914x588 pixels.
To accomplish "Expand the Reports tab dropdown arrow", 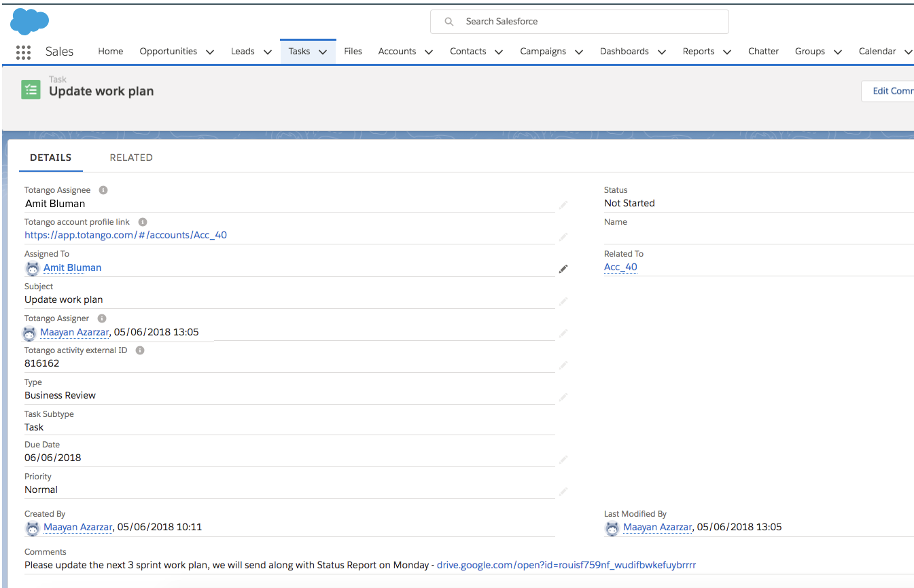I will coord(727,52).
